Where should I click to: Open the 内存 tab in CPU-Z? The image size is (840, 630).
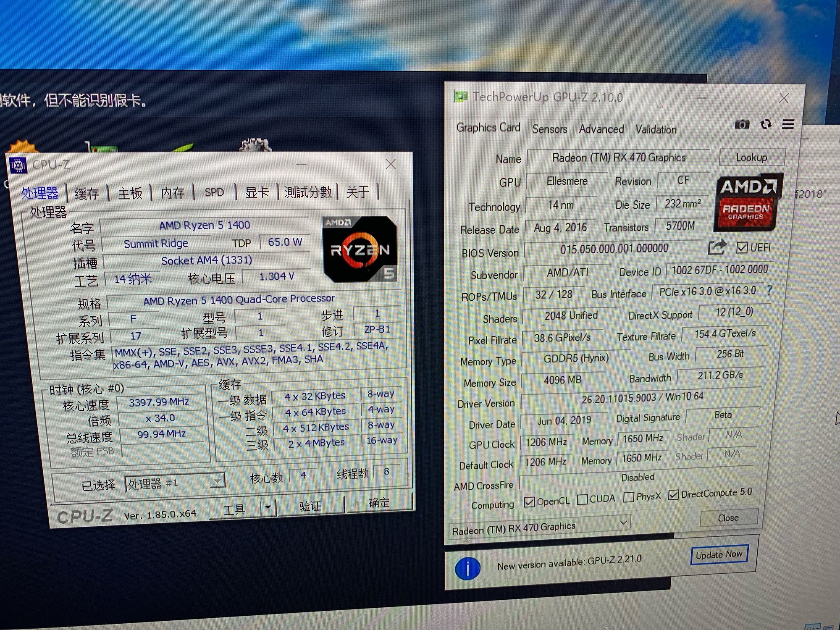[173, 193]
